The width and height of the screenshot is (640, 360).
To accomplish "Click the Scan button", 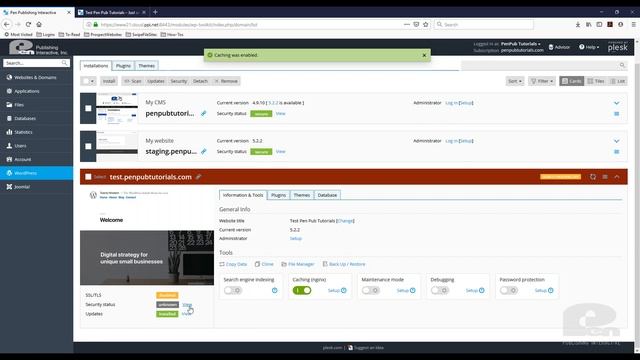I will point(133,81).
